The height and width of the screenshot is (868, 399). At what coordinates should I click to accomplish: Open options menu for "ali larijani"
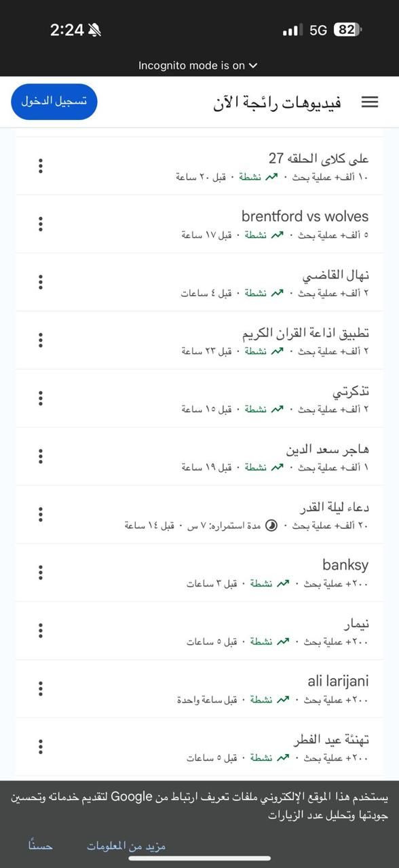pos(41,688)
